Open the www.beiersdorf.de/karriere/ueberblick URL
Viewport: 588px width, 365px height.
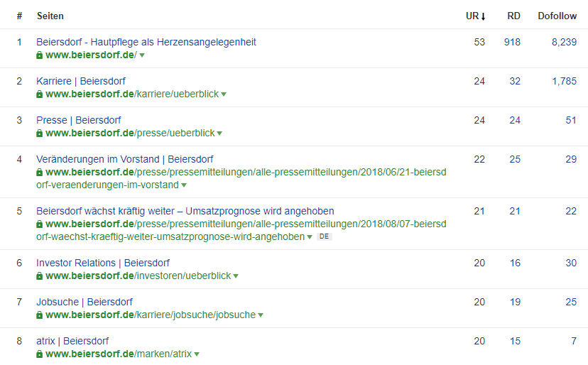[132, 94]
